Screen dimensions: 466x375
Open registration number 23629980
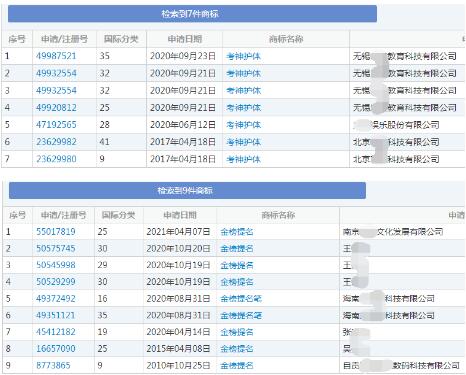point(56,159)
